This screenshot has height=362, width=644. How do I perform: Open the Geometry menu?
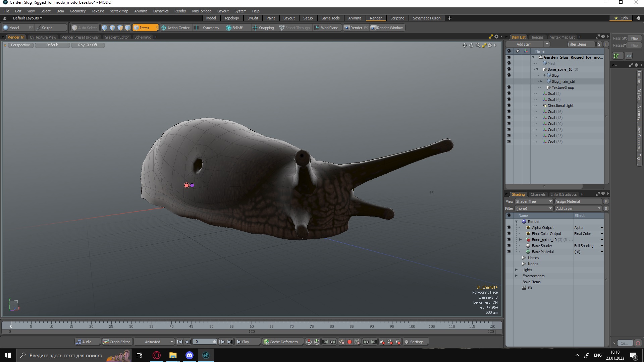click(x=77, y=11)
